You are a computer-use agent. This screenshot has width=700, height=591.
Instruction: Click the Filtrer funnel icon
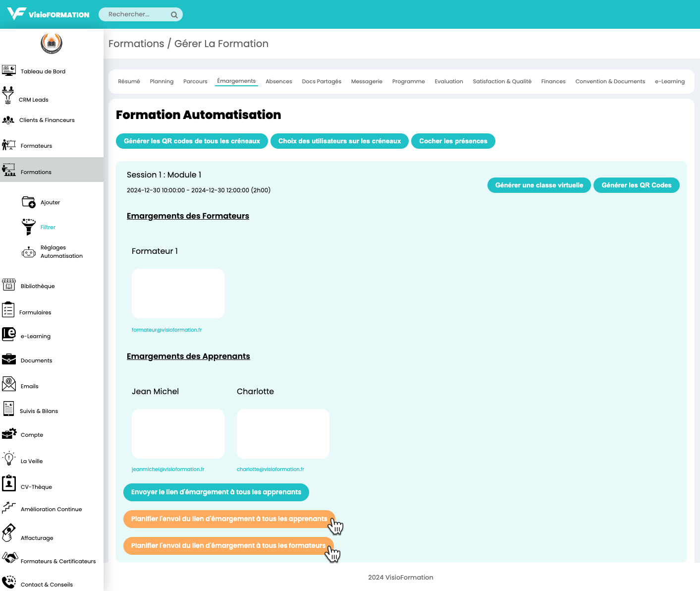coord(29,227)
